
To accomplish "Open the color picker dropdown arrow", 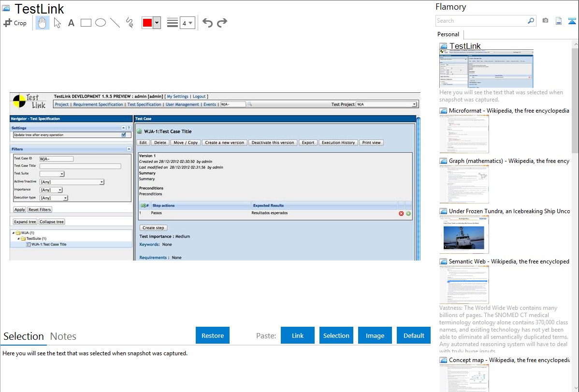I will tap(157, 23).
